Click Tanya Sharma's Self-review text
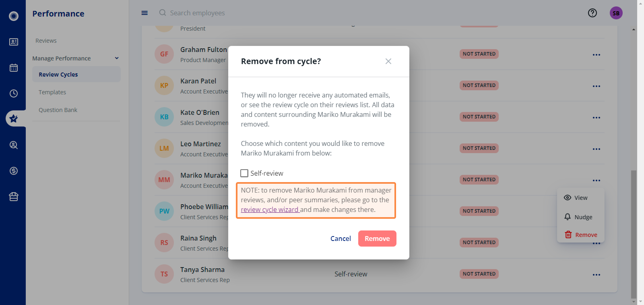The width and height of the screenshot is (644, 305). point(351,274)
